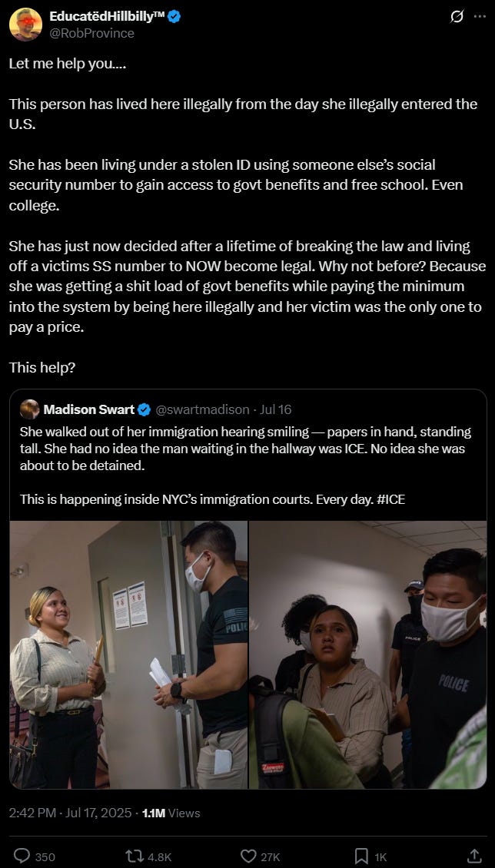Click the 2:42 PM Jul 17, 2025 timestamp
This screenshot has height=868, width=495.
click(x=70, y=813)
